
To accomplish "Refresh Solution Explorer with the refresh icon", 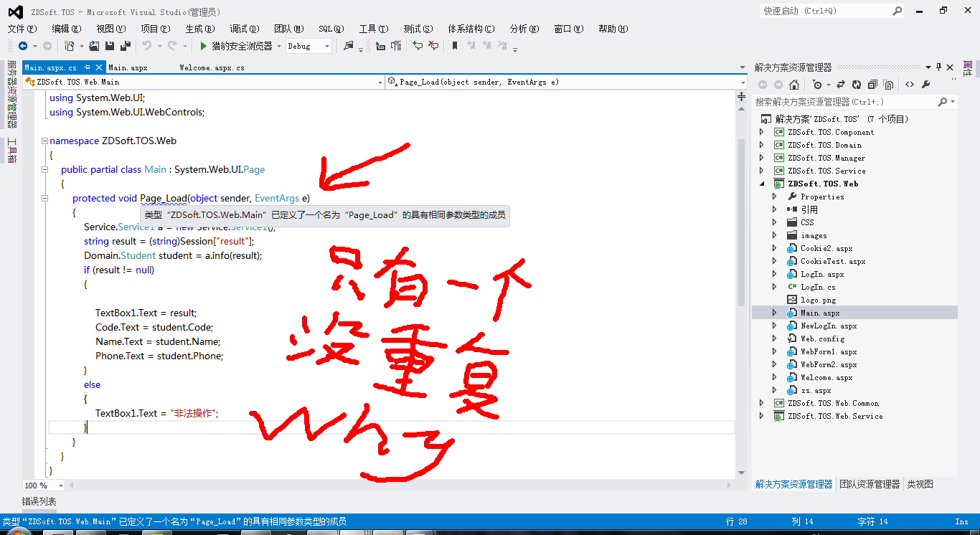I will pos(857,85).
